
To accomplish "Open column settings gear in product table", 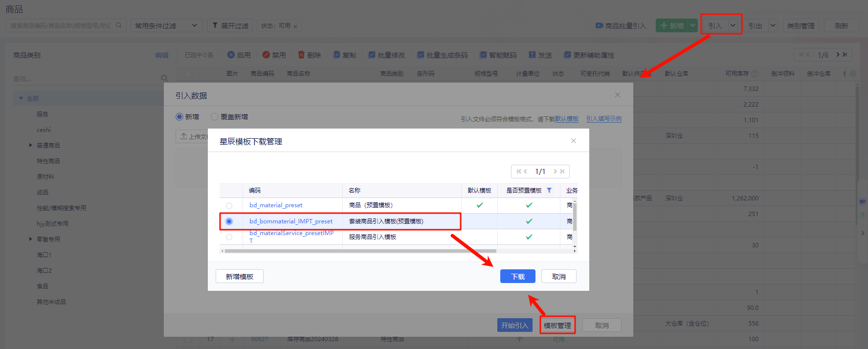I will [x=853, y=74].
